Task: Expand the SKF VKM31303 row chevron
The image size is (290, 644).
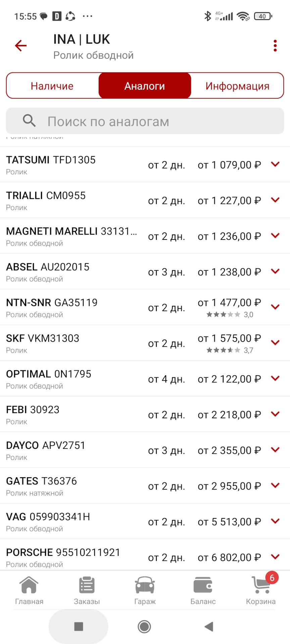Action: (275, 343)
